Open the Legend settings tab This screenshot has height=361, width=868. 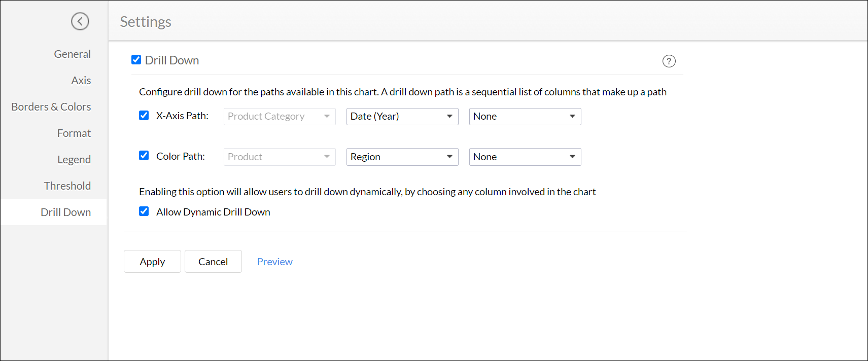[74, 160]
